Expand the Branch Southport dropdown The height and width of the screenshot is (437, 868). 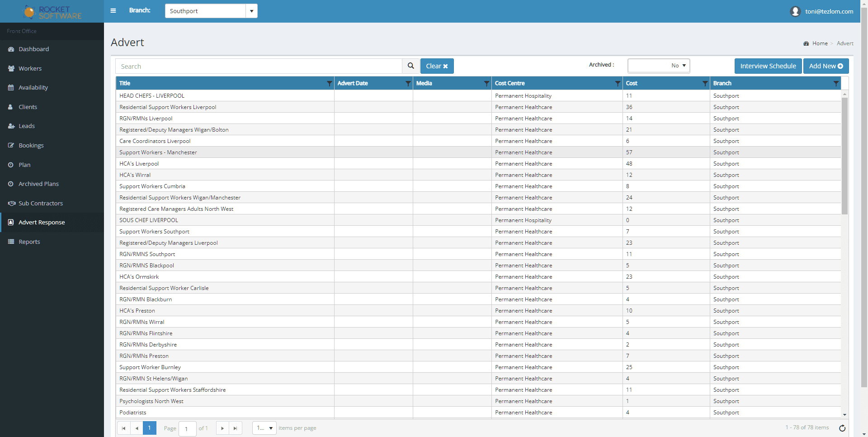click(x=251, y=11)
